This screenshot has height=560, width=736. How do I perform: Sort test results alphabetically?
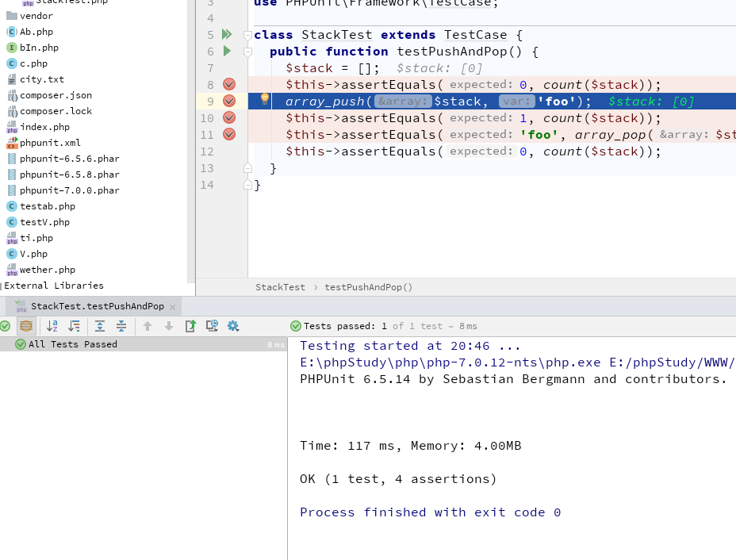(x=52, y=326)
